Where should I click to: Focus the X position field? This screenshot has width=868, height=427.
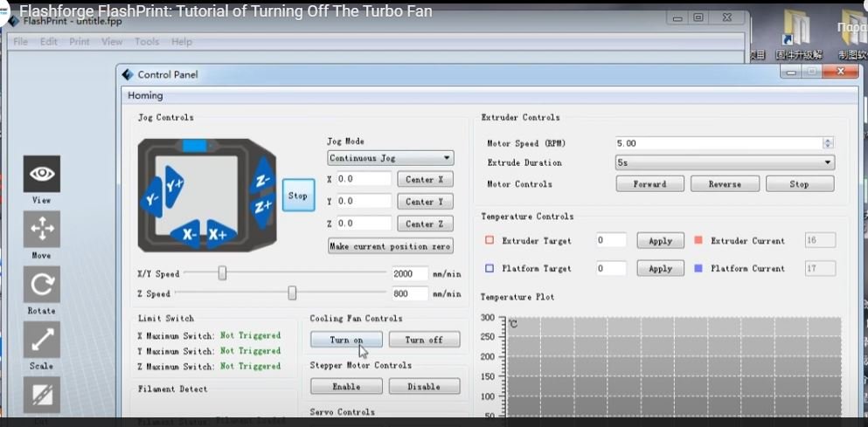pos(364,179)
